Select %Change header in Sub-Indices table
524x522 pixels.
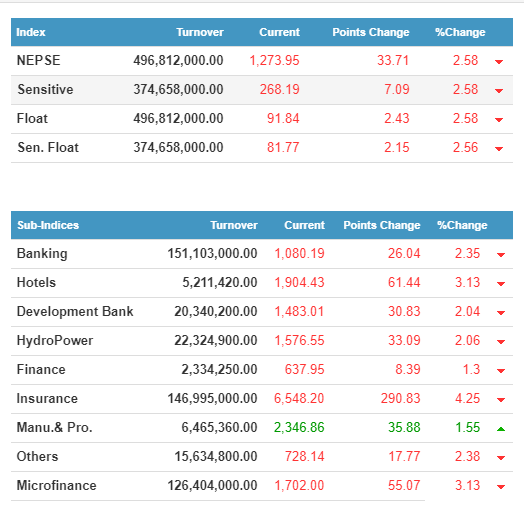coord(462,225)
